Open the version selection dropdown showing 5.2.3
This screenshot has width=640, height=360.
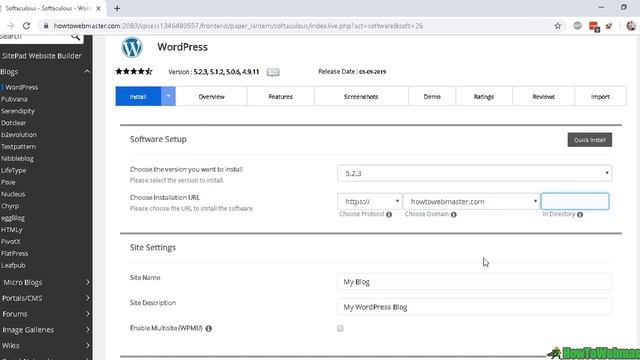[474, 173]
